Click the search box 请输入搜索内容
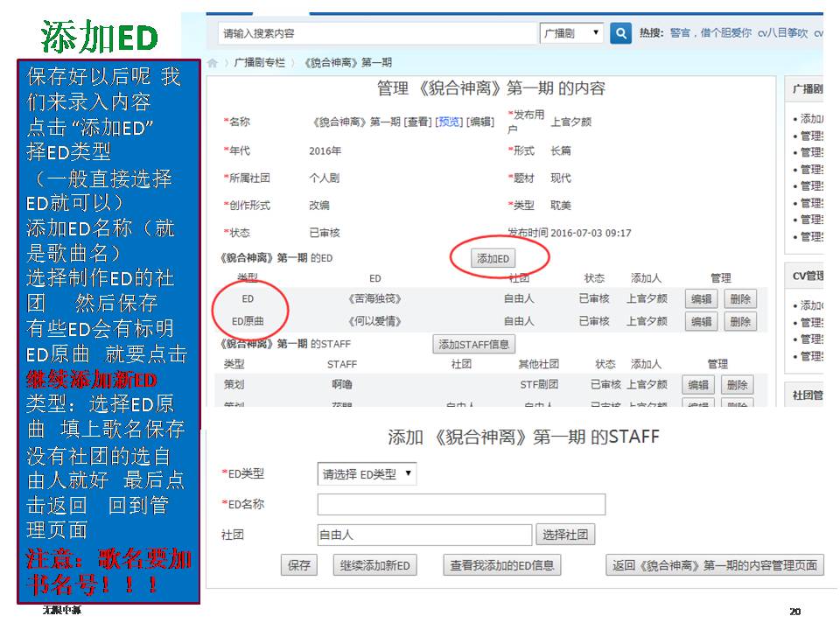The image size is (840, 630). [378, 33]
